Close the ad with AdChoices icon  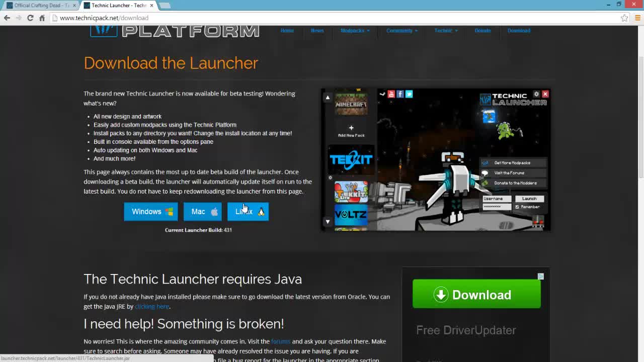pos(541,277)
